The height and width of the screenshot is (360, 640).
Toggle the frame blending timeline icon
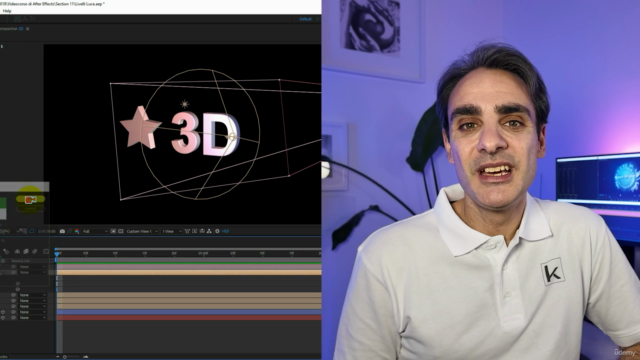click(26, 251)
